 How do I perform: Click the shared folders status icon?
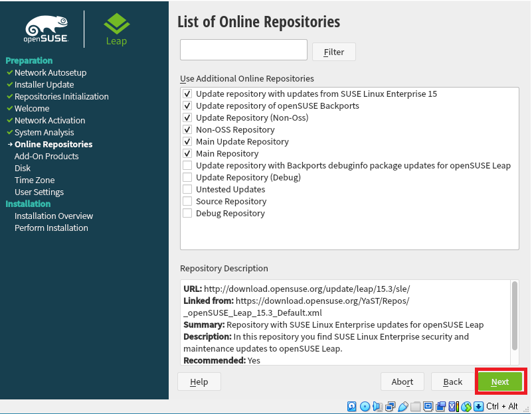415,406
